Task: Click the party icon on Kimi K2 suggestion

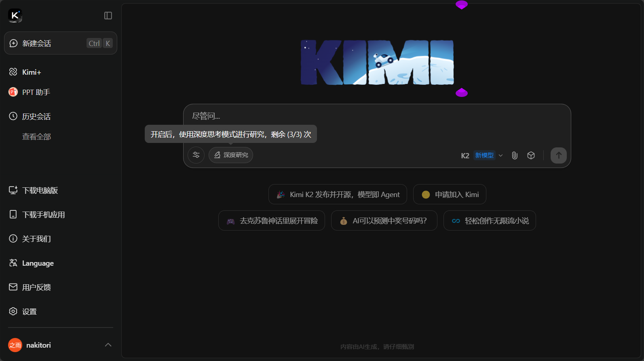Action: pos(281,195)
